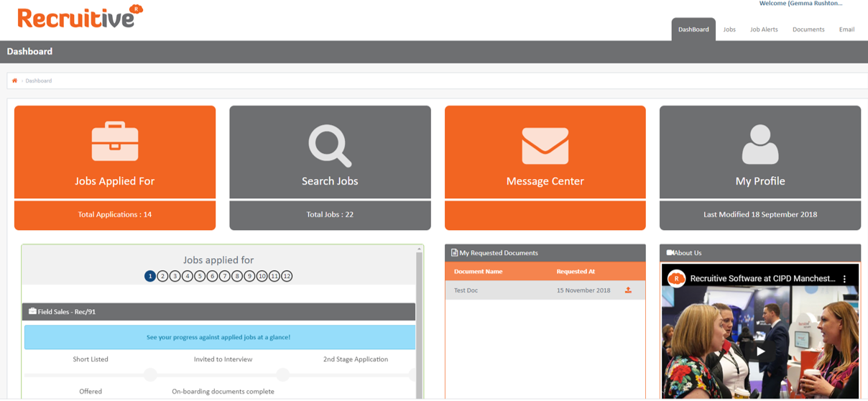Switch to the Job Alerts tab
Viewport: 868px width, 401px height.
tap(764, 29)
